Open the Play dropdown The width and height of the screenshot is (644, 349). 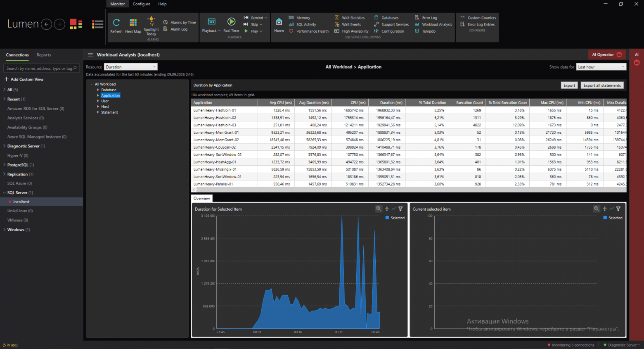(x=253, y=31)
